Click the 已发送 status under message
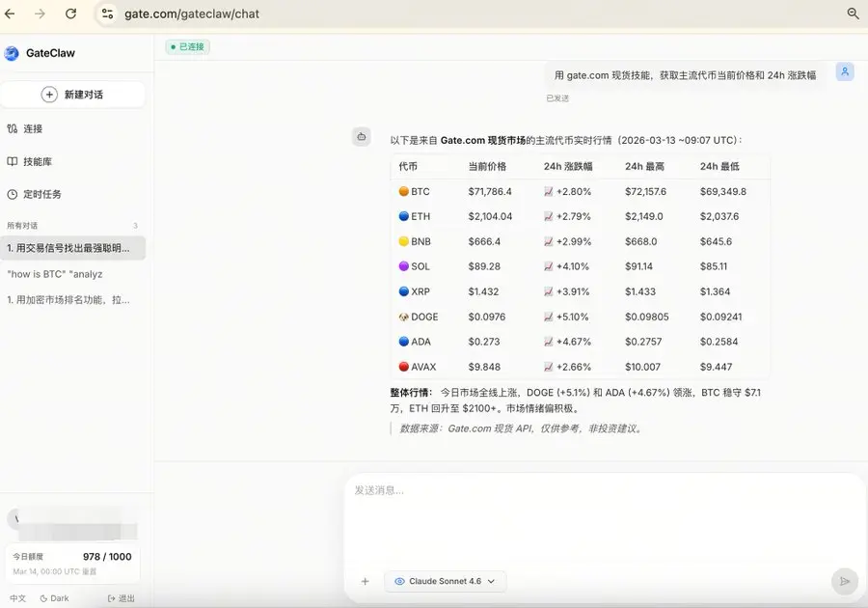Viewport: 868px width, 608px height. [x=557, y=98]
